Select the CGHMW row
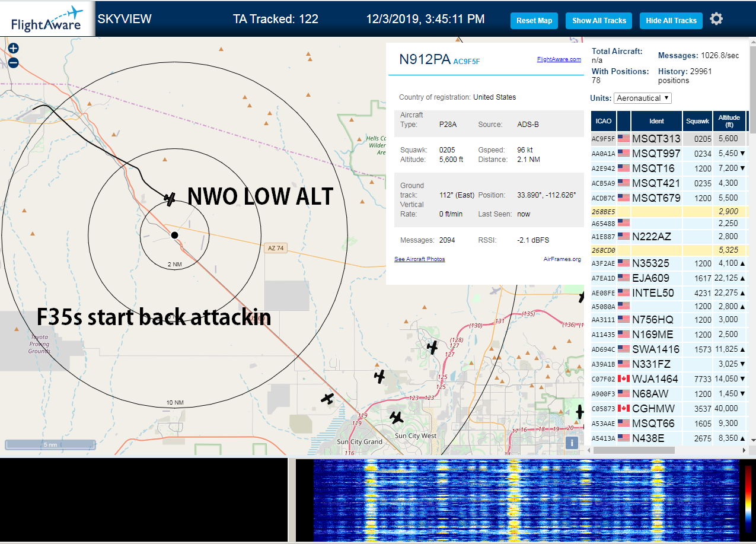Viewport: 756px width, 544px height. 669,408
